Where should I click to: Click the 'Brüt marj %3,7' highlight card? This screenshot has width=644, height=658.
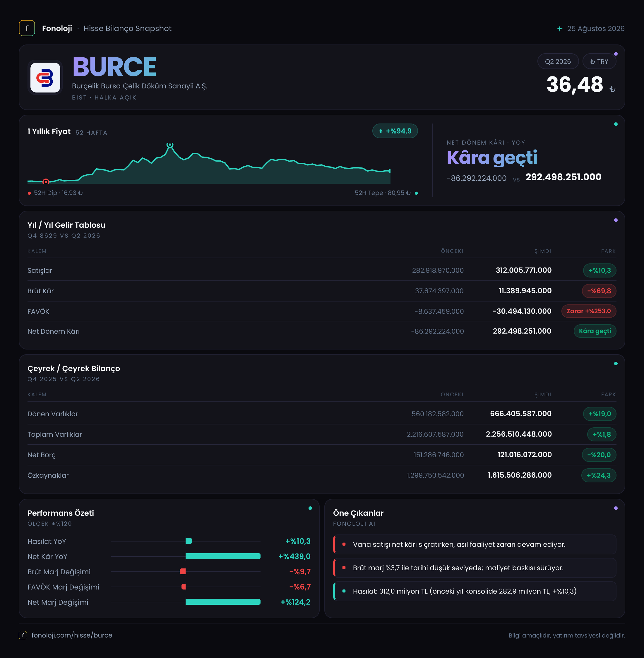click(x=475, y=568)
